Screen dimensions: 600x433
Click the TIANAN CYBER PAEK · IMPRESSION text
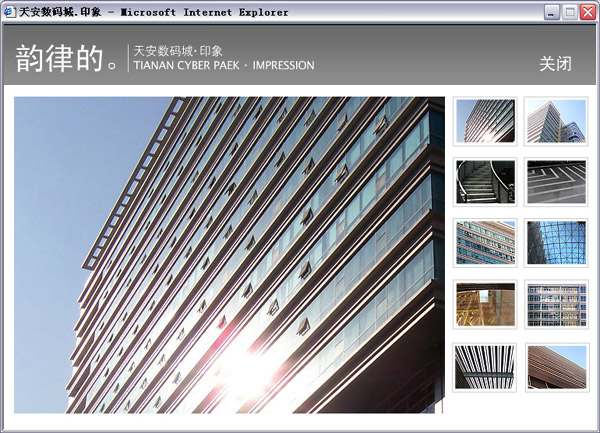pos(224,65)
